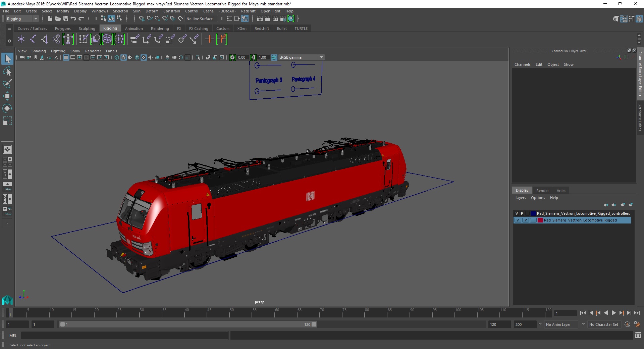Click the controllers layer blue color swatch
Screen dimensions: 644x349
click(x=533, y=213)
